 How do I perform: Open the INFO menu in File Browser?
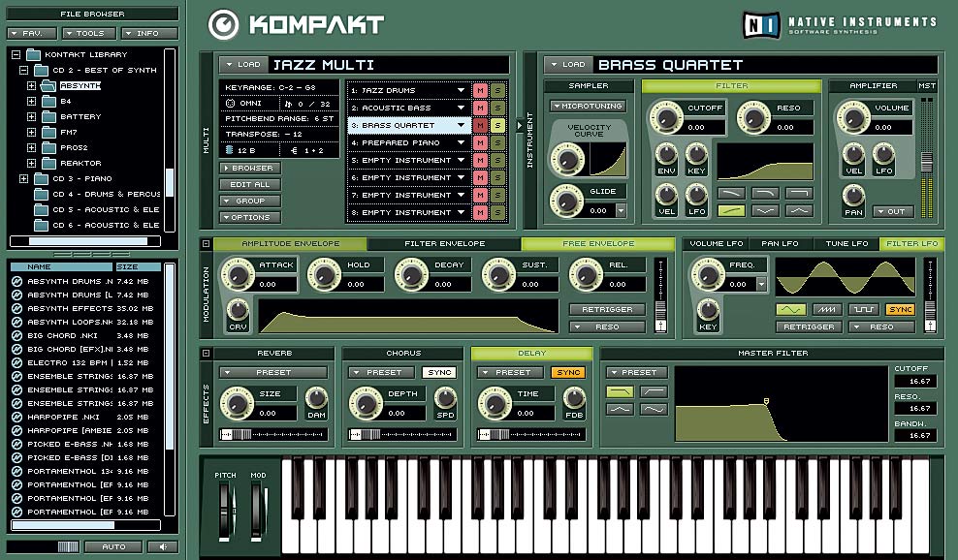[x=149, y=33]
